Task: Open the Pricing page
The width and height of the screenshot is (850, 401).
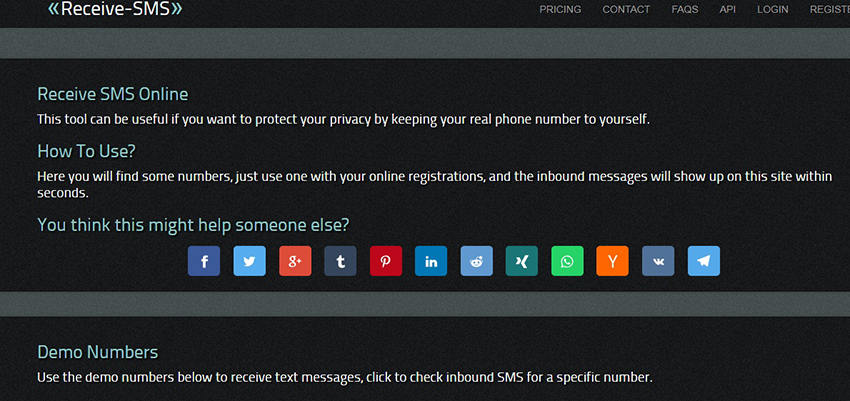Action: (560, 9)
